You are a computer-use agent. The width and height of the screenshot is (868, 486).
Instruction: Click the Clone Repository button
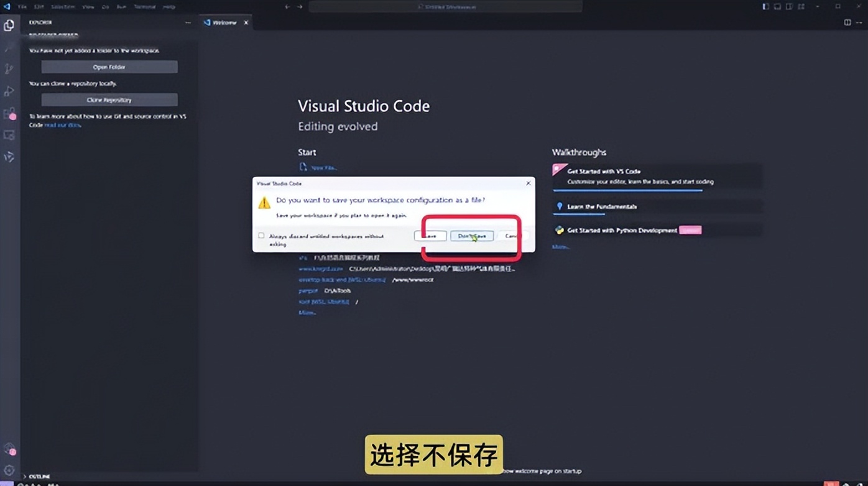pyautogui.click(x=109, y=100)
